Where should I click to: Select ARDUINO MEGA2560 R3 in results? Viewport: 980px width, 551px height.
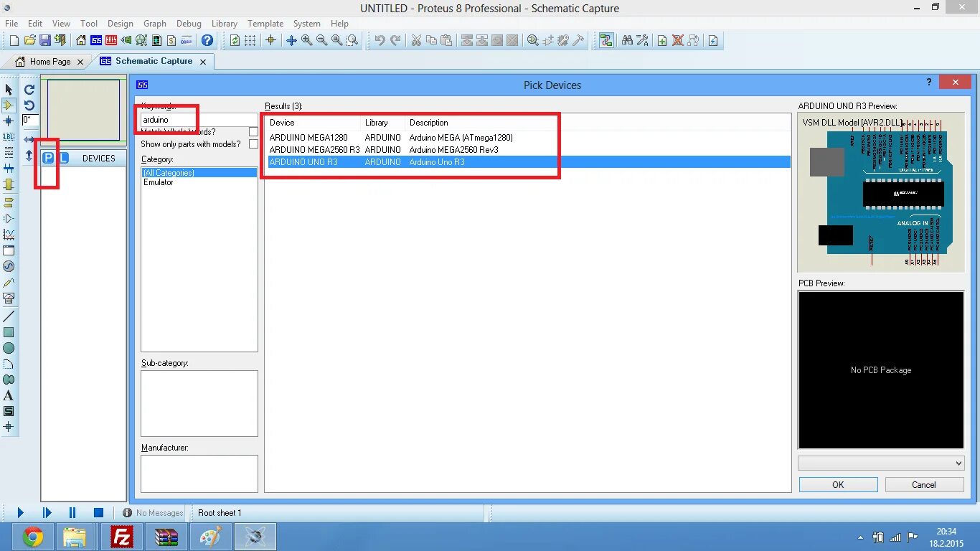click(314, 150)
